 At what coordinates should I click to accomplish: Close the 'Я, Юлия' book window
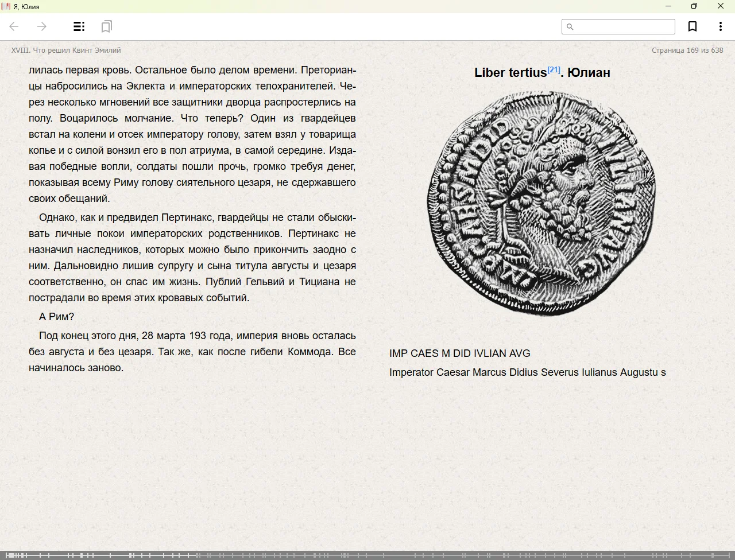(721, 6)
